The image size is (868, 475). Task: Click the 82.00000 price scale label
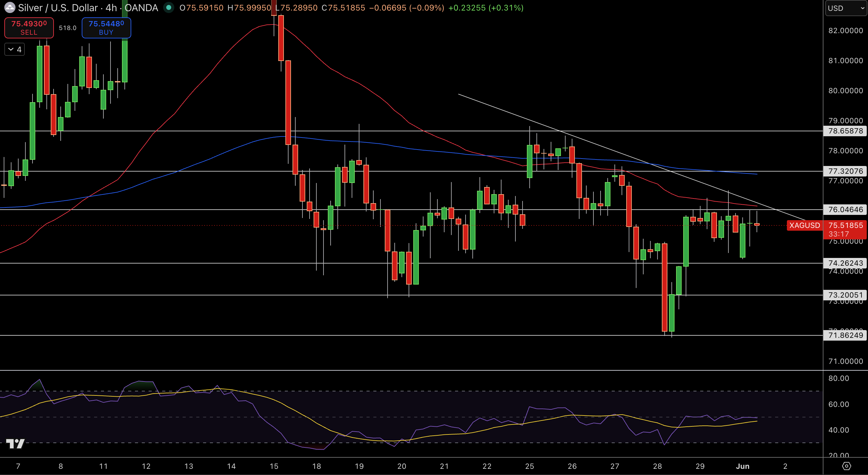pyautogui.click(x=845, y=30)
